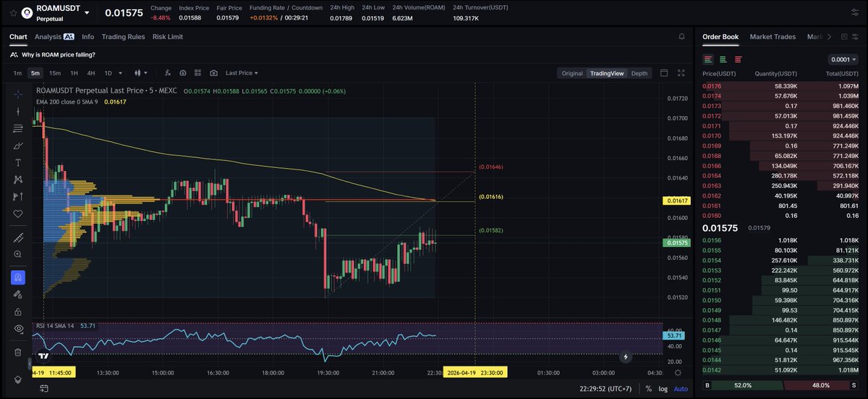Select the 1H timeframe
The width and height of the screenshot is (868, 399).
pos(74,73)
